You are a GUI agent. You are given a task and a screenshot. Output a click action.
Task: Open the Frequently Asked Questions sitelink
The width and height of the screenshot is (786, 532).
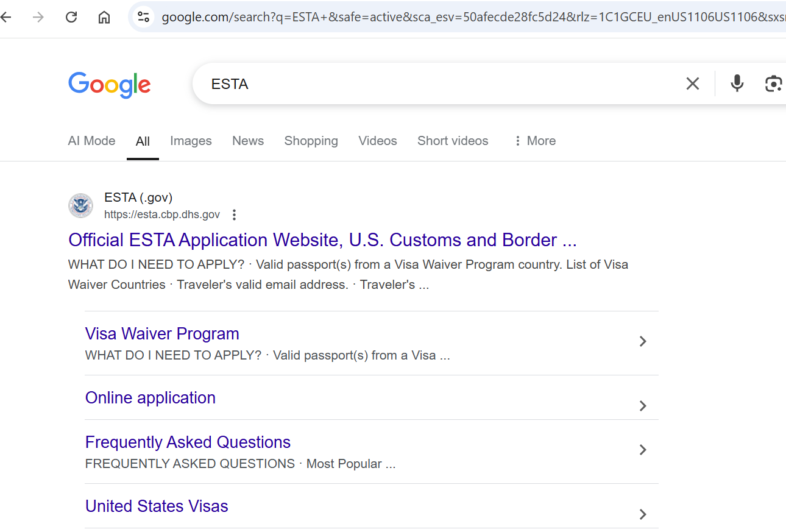click(188, 442)
